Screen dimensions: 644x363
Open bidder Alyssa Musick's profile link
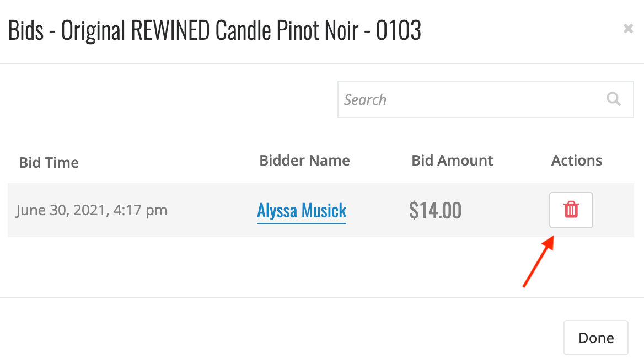(302, 211)
